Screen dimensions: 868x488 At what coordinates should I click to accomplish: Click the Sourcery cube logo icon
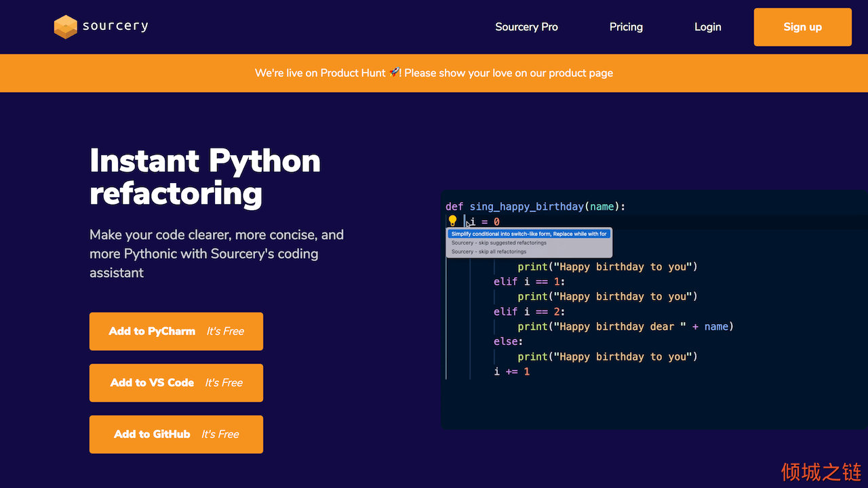pyautogui.click(x=66, y=27)
